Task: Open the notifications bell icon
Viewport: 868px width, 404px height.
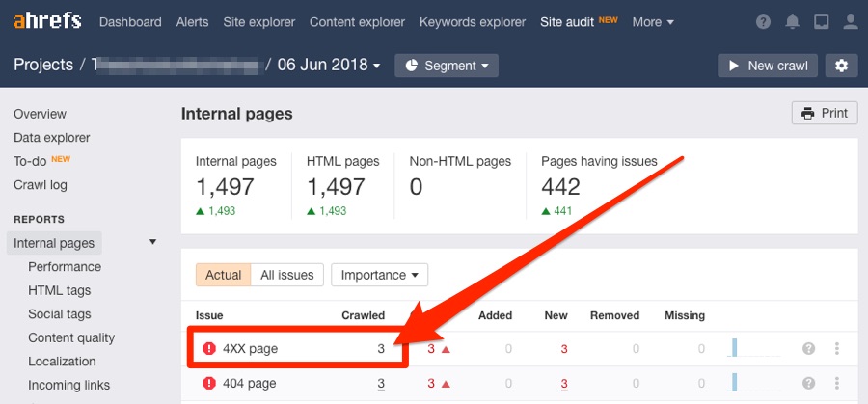Action: pyautogui.click(x=793, y=22)
